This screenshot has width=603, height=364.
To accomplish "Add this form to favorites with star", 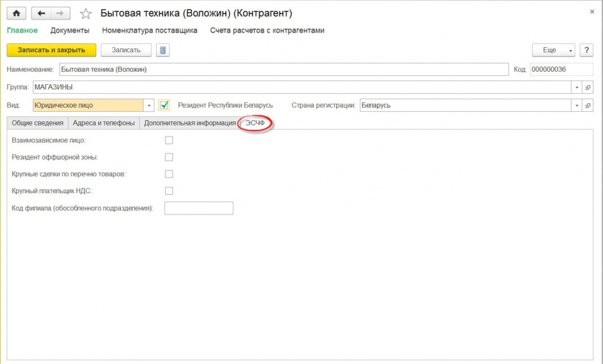I will (x=85, y=14).
